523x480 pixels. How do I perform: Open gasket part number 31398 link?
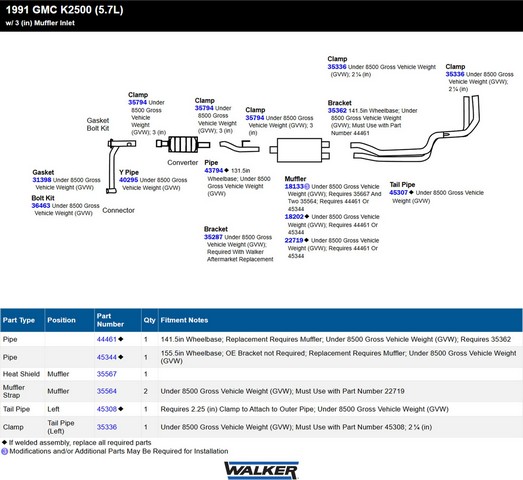click(x=42, y=180)
